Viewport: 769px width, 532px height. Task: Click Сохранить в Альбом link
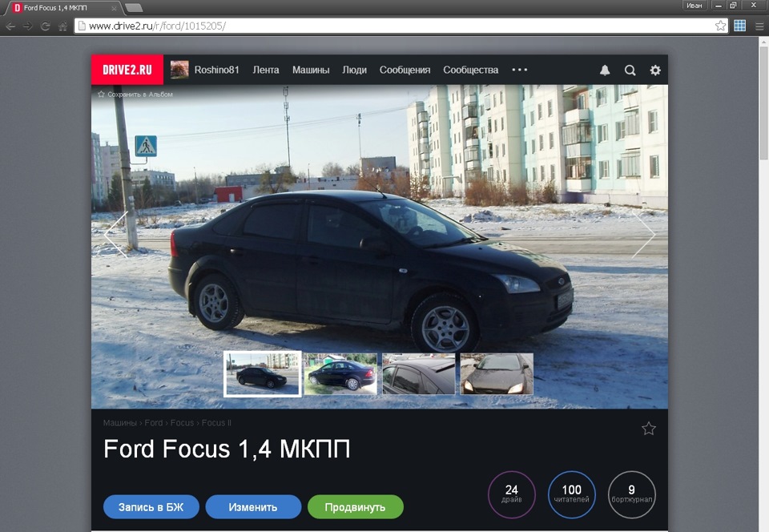[x=135, y=95]
